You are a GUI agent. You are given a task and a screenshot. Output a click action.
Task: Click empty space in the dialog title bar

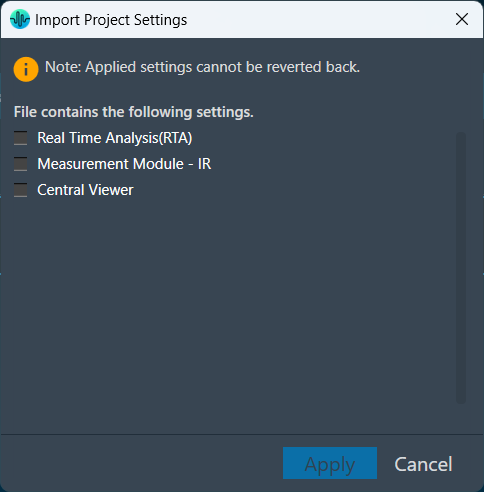point(317,19)
